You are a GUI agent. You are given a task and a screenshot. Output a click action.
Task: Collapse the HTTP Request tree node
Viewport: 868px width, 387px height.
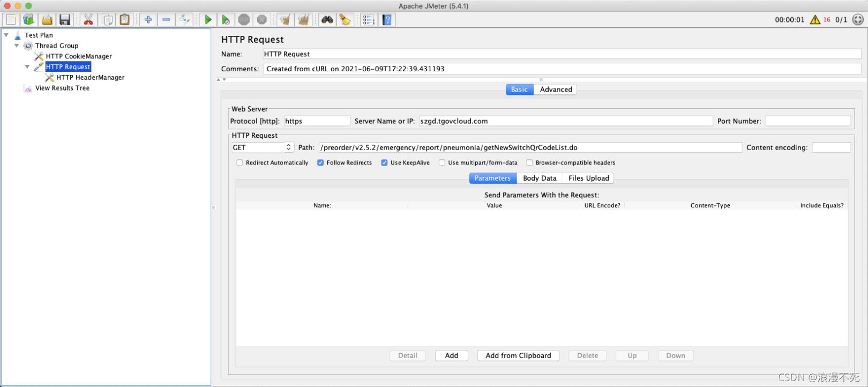click(27, 67)
